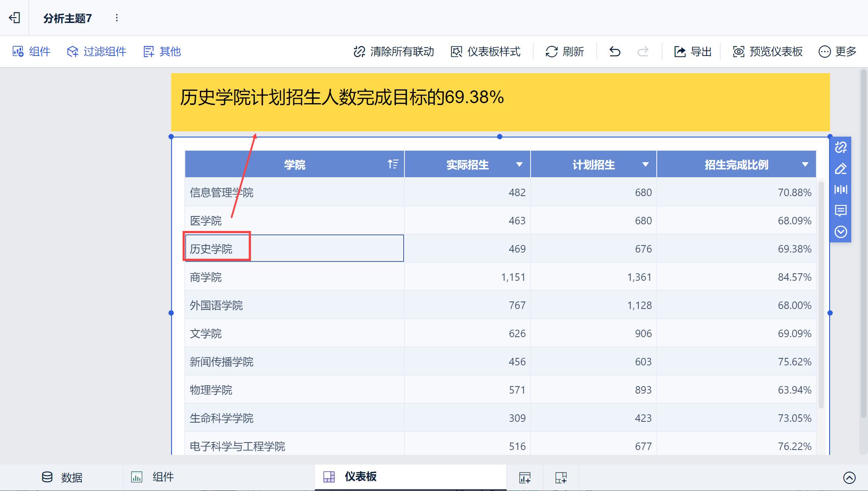
Task: Click the exit/back icon beside 分析主题7
Action: [x=15, y=18]
